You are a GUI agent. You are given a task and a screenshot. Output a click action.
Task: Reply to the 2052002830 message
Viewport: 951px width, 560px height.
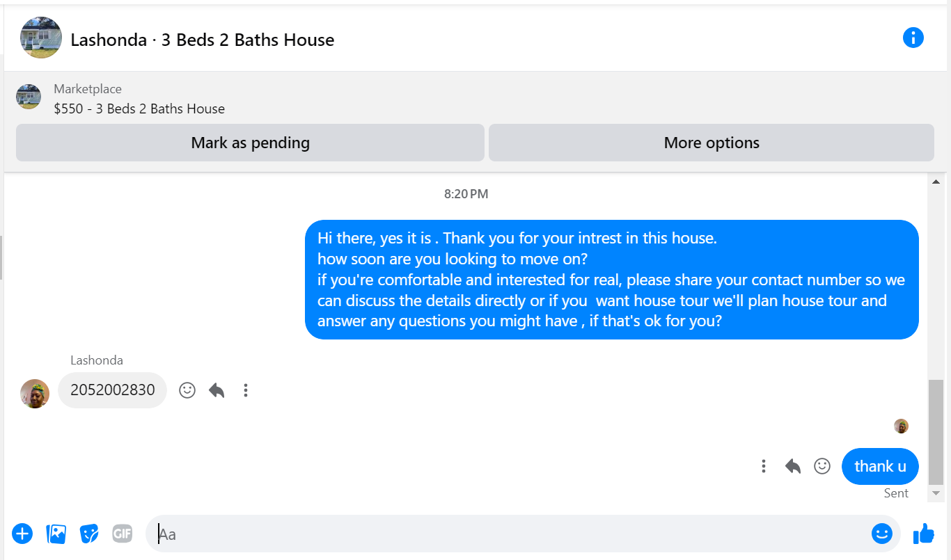tap(217, 390)
